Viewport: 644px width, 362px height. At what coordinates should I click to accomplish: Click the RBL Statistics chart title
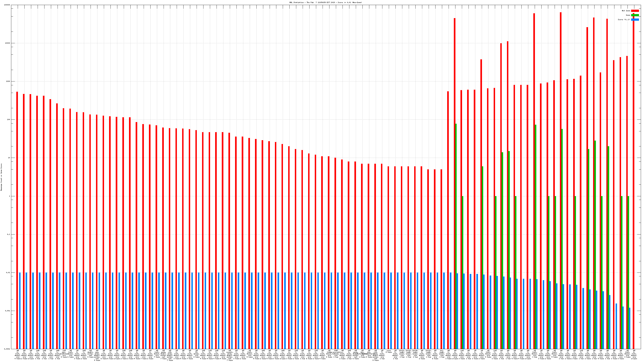click(325, 2)
